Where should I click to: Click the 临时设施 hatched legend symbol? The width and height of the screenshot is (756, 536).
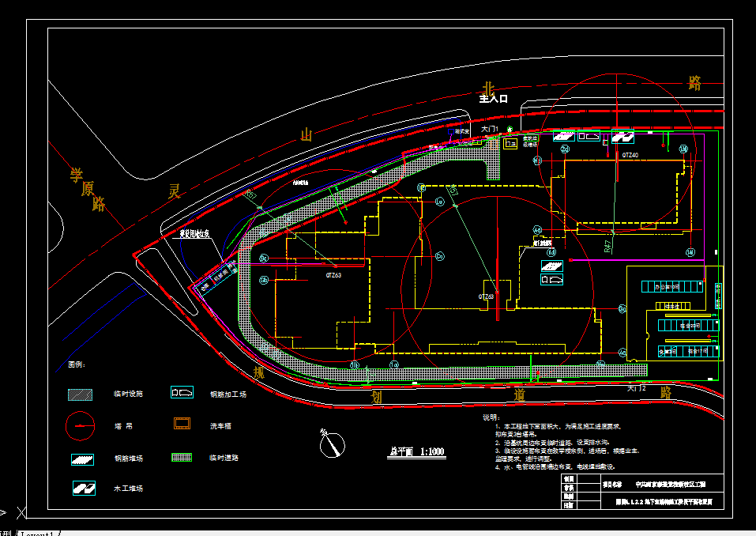[80, 394]
